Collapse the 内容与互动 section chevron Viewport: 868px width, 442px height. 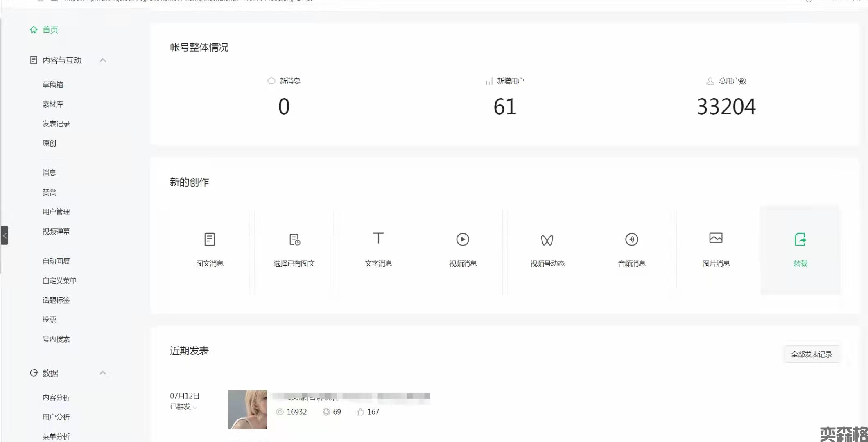coord(103,61)
